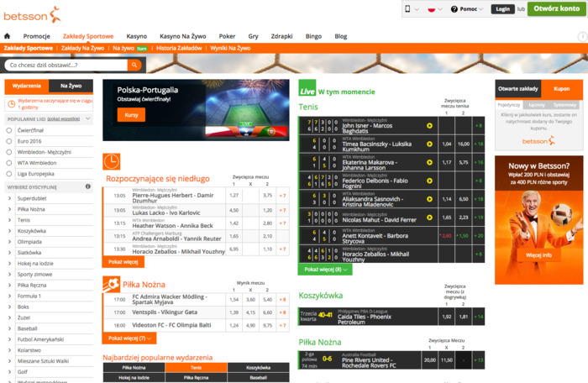Open the Polish flag language dropdown
The image size is (588, 383).
coord(434,9)
